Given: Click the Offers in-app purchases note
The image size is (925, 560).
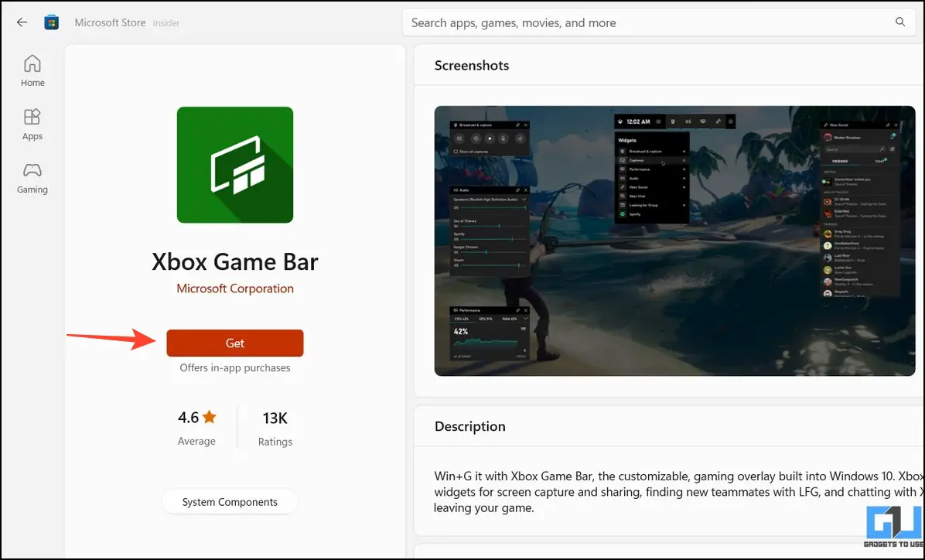Looking at the screenshot, I should tap(235, 367).
